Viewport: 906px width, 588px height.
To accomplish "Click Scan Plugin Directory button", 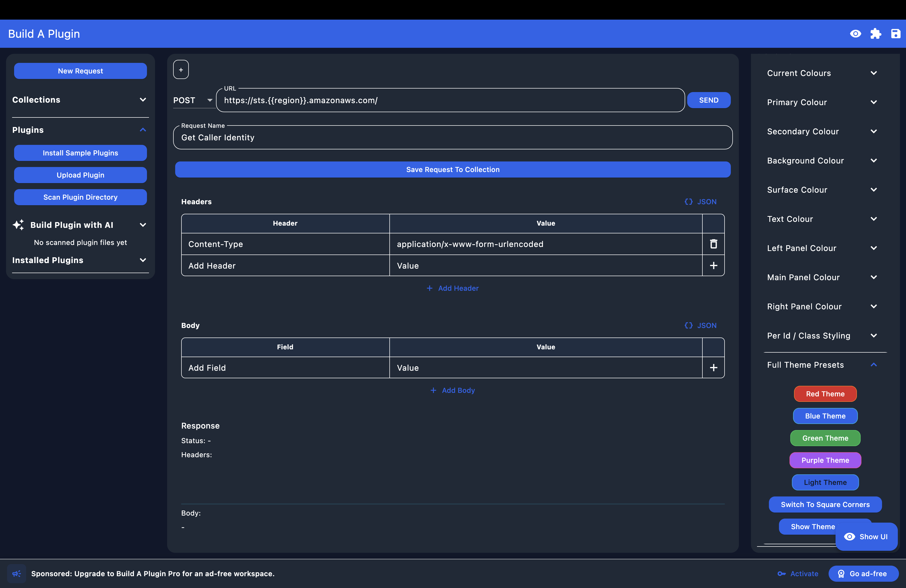I will 80,197.
